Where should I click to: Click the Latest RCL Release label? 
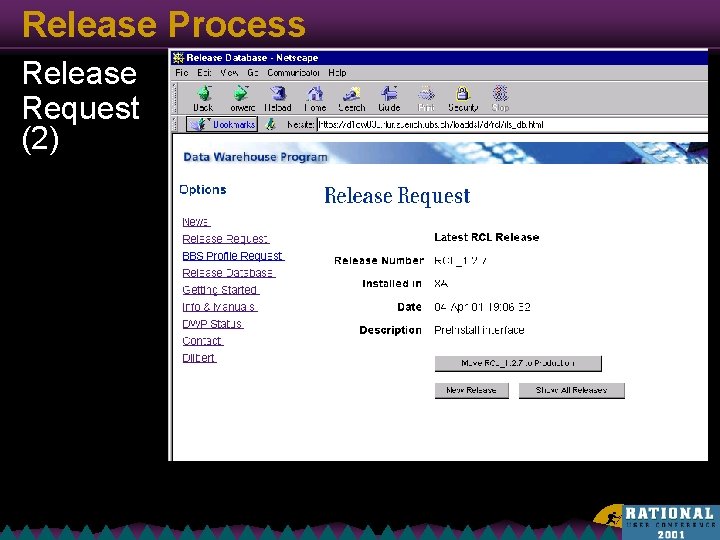click(x=487, y=237)
